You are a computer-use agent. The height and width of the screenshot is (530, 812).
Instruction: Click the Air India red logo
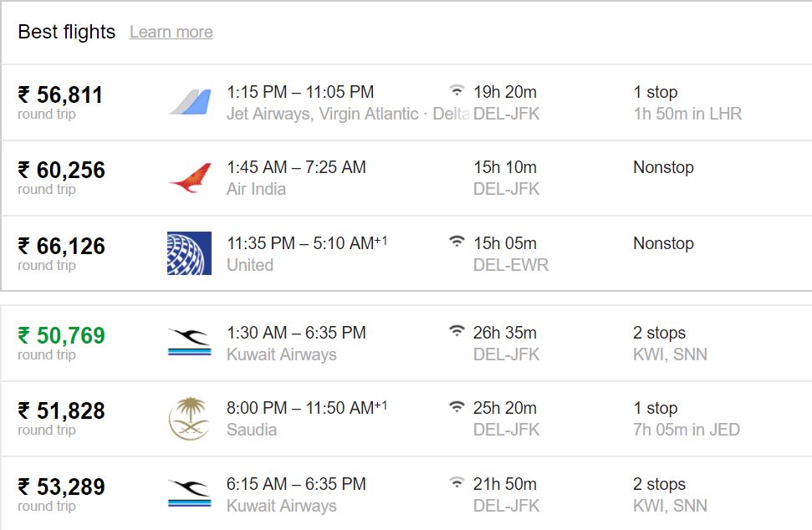coord(190,177)
